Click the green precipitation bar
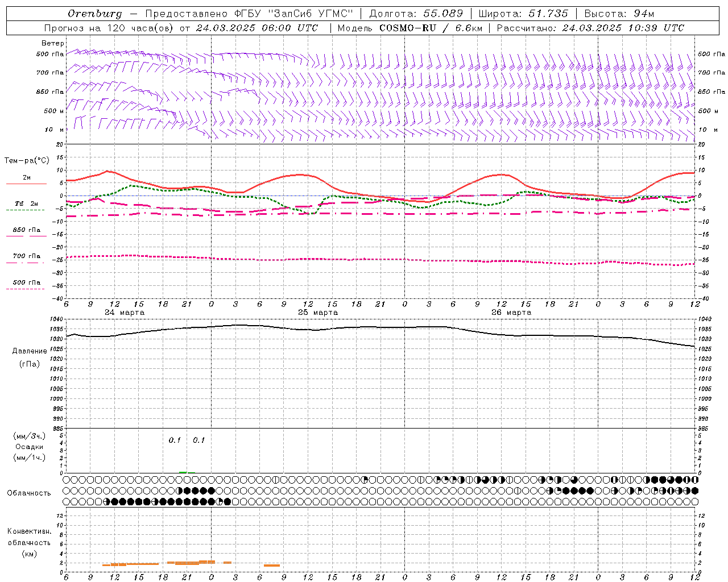The height and width of the screenshot is (582, 728). point(183,472)
